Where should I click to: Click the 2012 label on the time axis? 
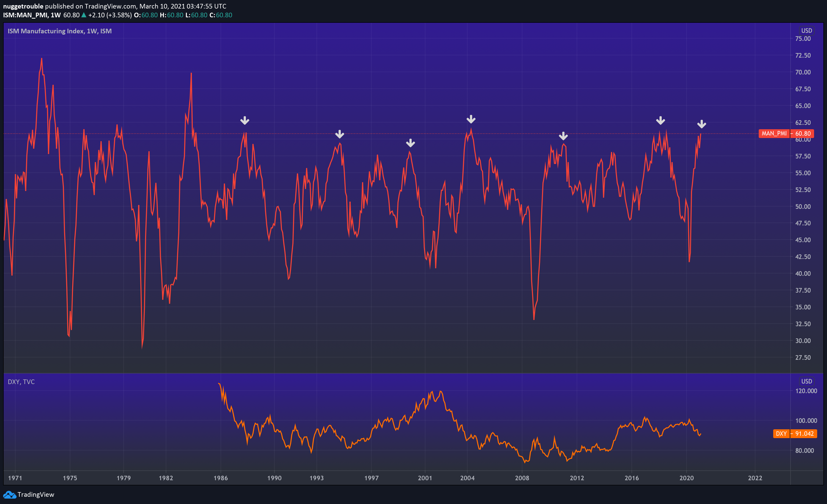(x=577, y=478)
